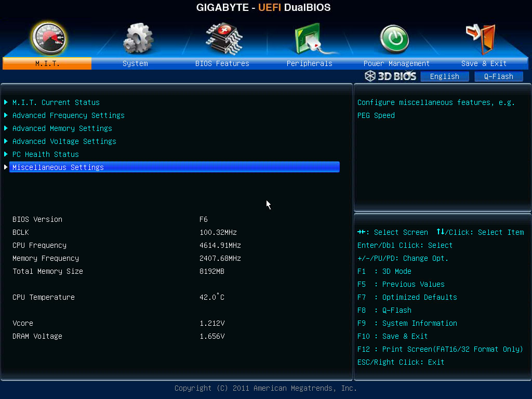Launch the Q-Flash utility button
532x399 pixels.
(498, 76)
